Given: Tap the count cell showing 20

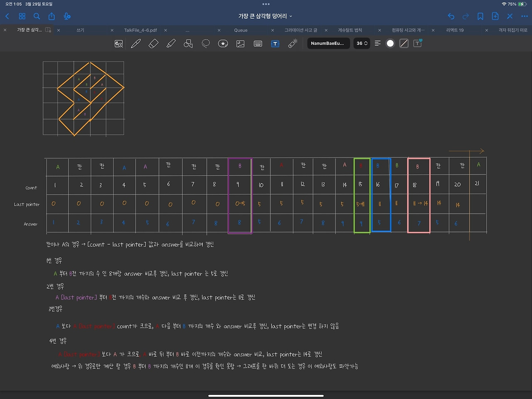Looking at the screenshot, I should (x=457, y=184).
